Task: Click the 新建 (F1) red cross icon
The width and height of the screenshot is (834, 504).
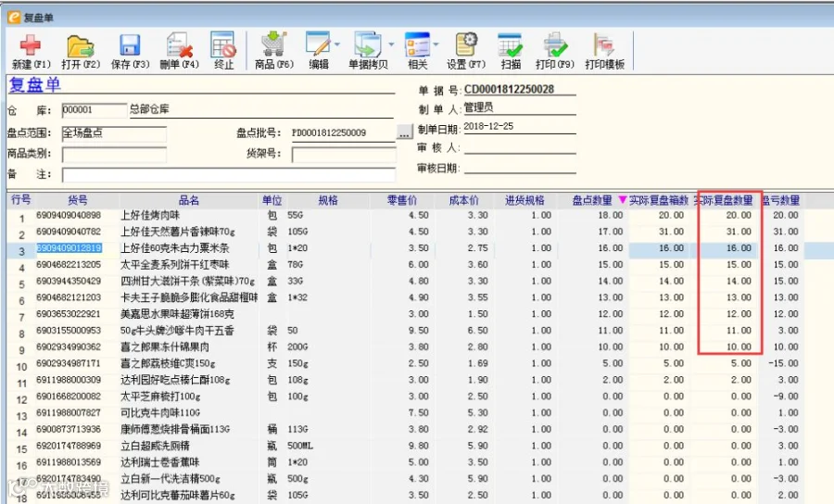Action: (x=31, y=45)
